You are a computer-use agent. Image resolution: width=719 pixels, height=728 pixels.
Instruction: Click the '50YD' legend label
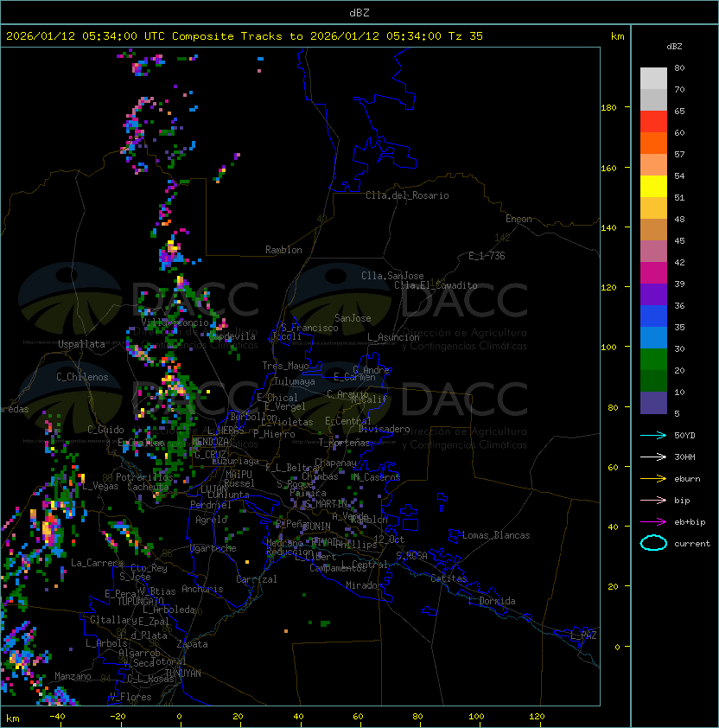coord(684,435)
